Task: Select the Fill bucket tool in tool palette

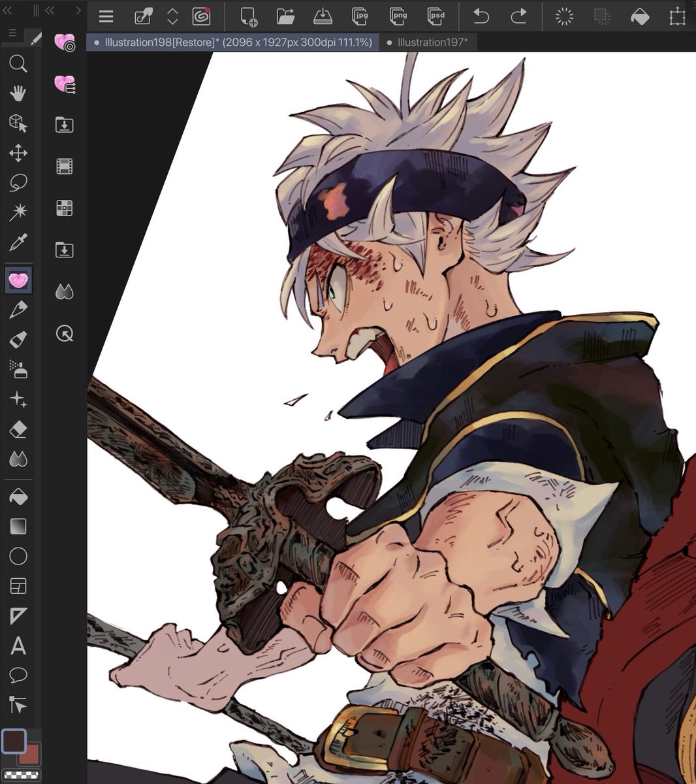Action: [18, 497]
